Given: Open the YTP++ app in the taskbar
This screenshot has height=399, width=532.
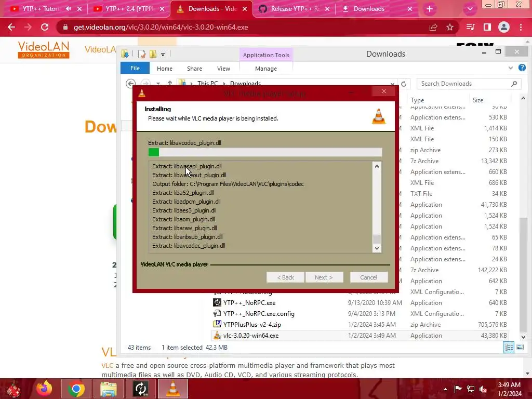Looking at the screenshot, I should pyautogui.click(x=140, y=389).
